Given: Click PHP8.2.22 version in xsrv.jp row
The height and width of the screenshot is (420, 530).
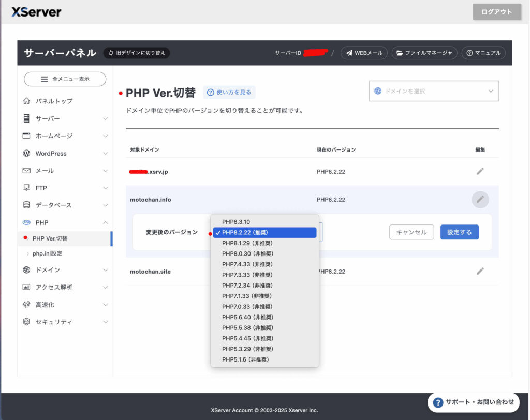Looking at the screenshot, I should [331, 172].
